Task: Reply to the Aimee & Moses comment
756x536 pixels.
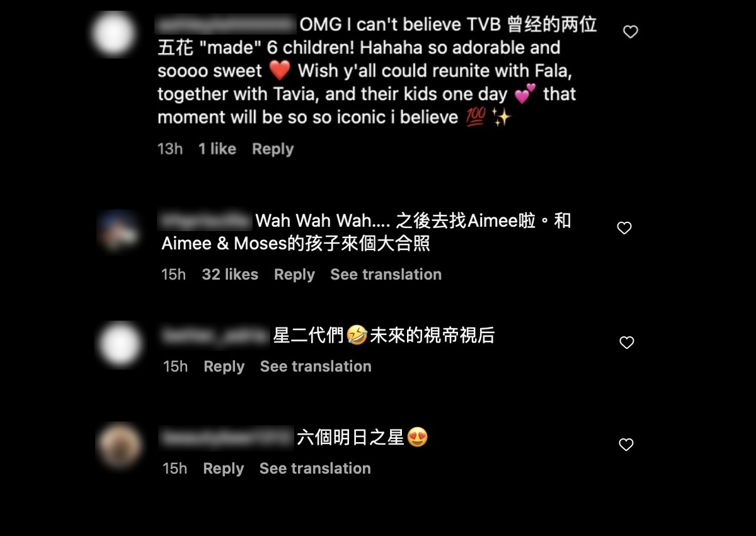Action: (294, 275)
